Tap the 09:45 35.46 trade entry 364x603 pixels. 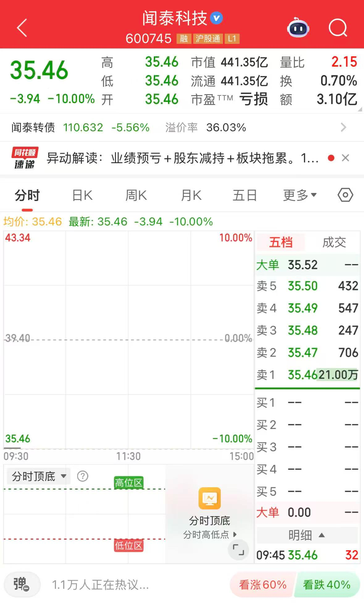point(308,555)
